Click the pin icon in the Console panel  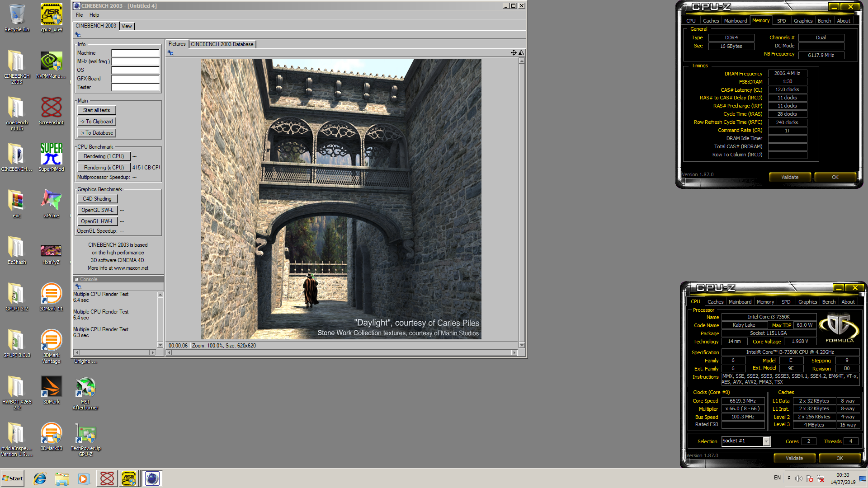tap(78, 286)
